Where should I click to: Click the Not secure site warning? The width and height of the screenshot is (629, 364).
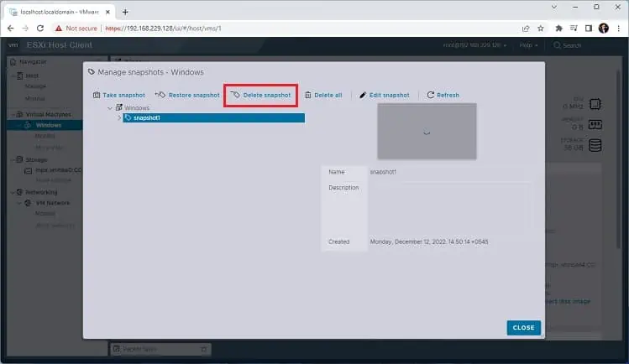coord(76,29)
